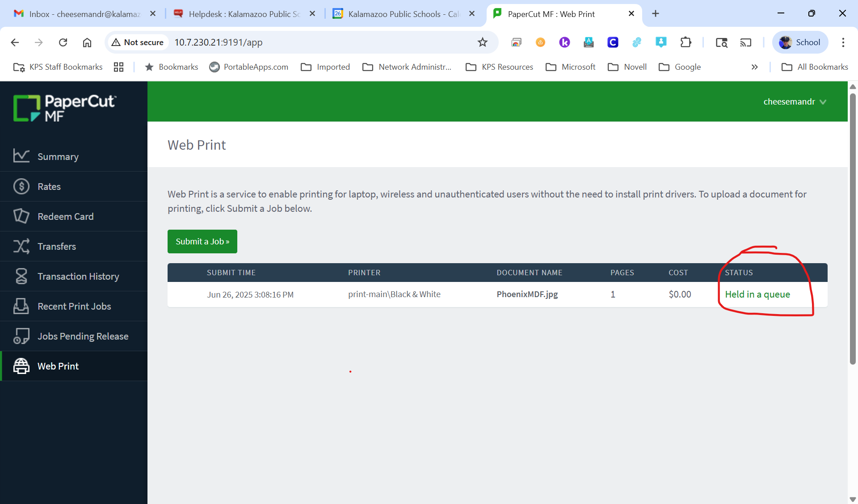Click the Held in a queue status link
The width and height of the screenshot is (858, 504).
(757, 294)
